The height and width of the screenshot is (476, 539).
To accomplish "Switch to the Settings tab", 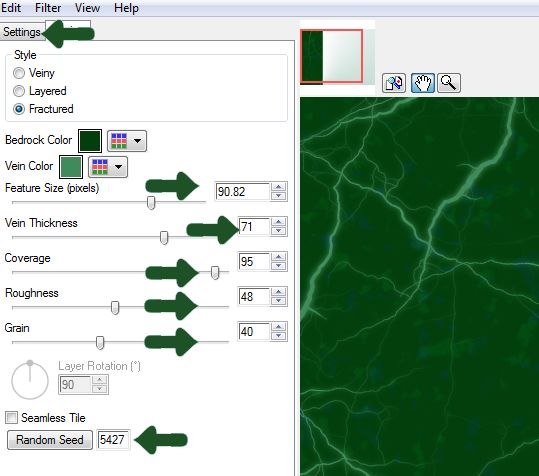I will tap(22, 32).
